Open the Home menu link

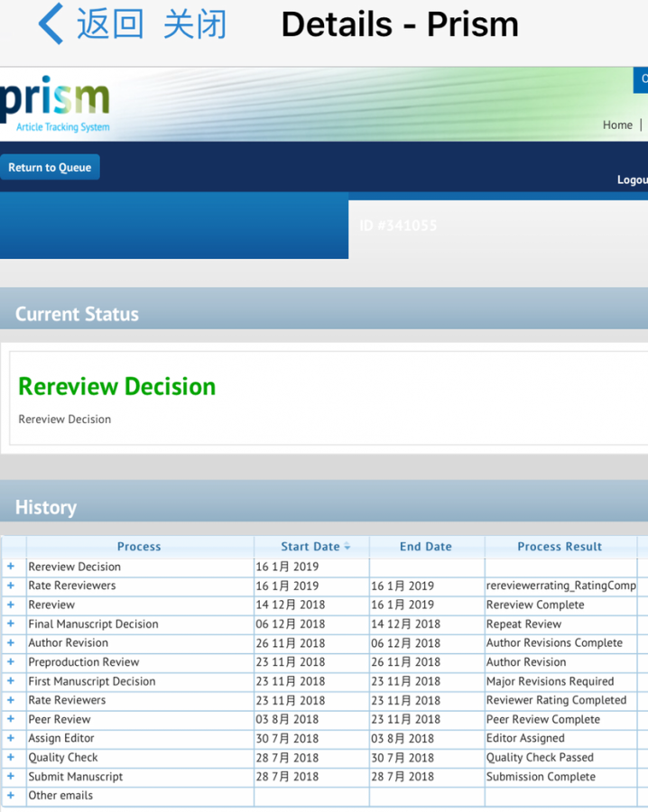tap(617, 125)
